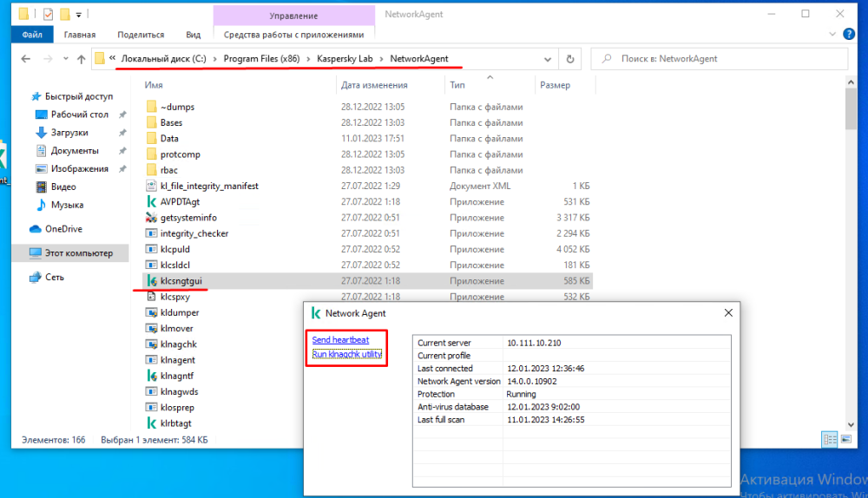
Task: Navigate back using the back arrow
Action: (x=26, y=59)
